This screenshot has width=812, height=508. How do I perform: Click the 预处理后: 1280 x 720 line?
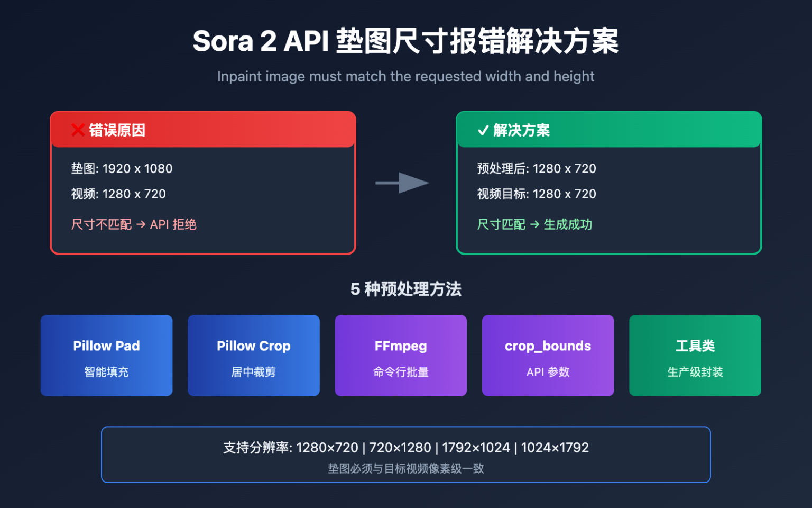pos(537,168)
